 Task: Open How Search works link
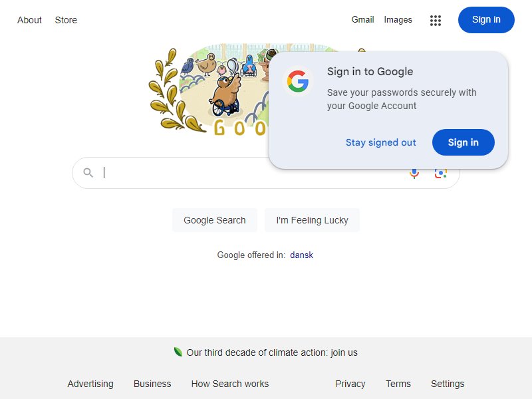tap(229, 384)
